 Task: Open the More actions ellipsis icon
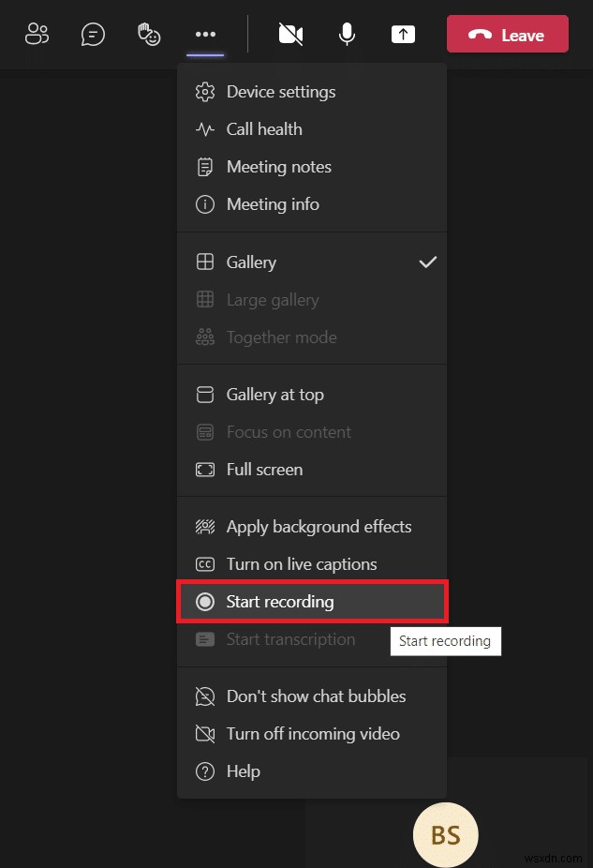205,34
